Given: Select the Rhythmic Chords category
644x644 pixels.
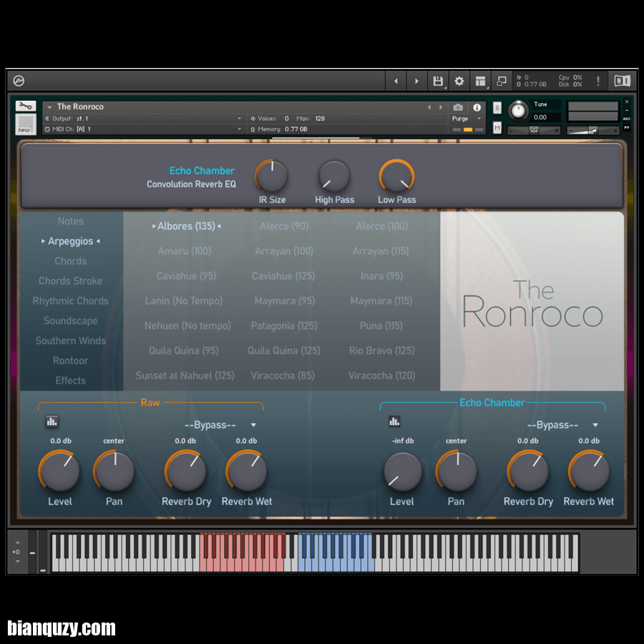Looking at the screenshot, I should [x=71, y=301].
